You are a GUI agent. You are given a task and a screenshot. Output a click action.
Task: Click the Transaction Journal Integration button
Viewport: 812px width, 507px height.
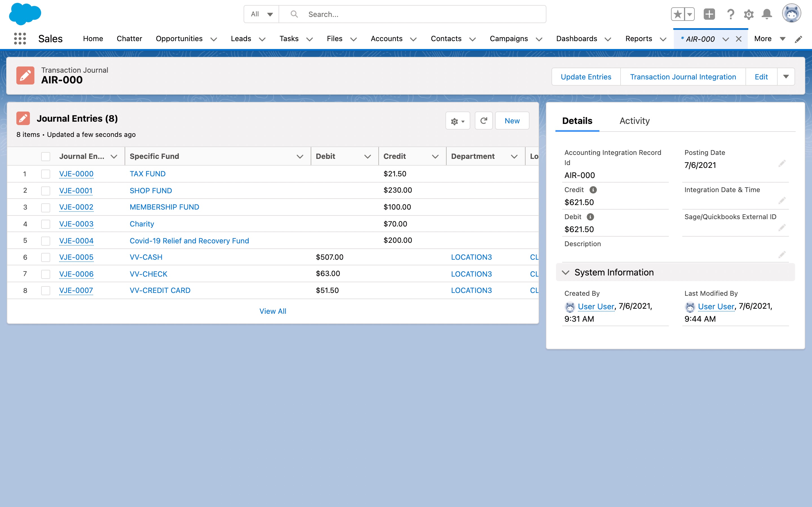click(x=683, y=76)
